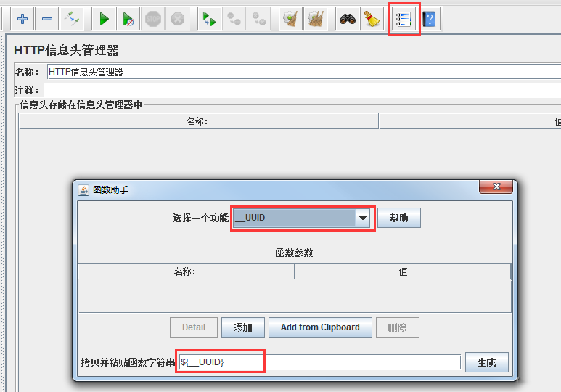
Task: Open Help via the blue question-mark icon
Action: point(429,19)
